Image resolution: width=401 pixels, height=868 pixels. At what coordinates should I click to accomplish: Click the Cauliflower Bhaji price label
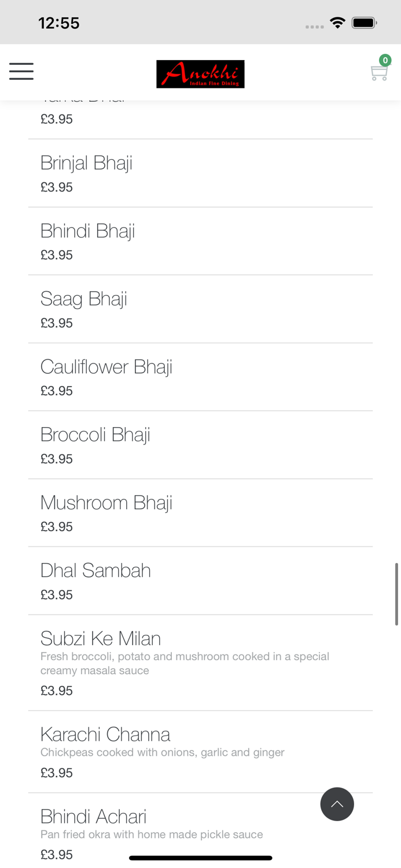[x=56, y=391]
